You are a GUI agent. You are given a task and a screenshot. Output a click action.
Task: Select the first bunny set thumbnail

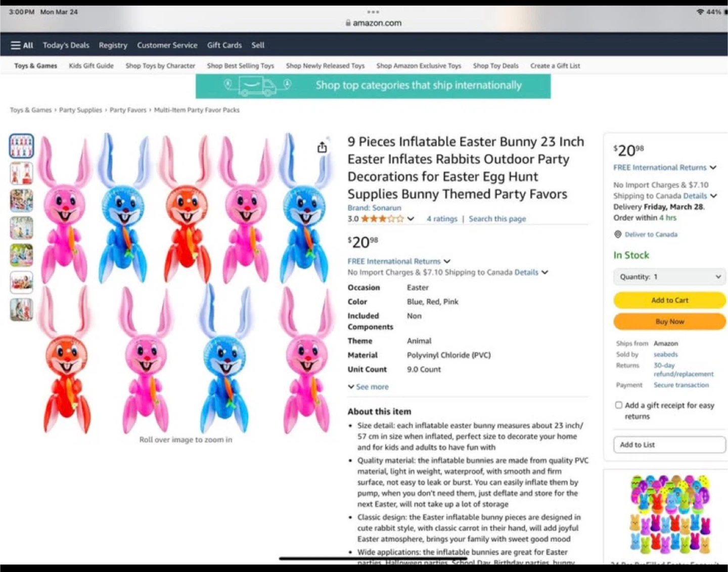(22, 146)
